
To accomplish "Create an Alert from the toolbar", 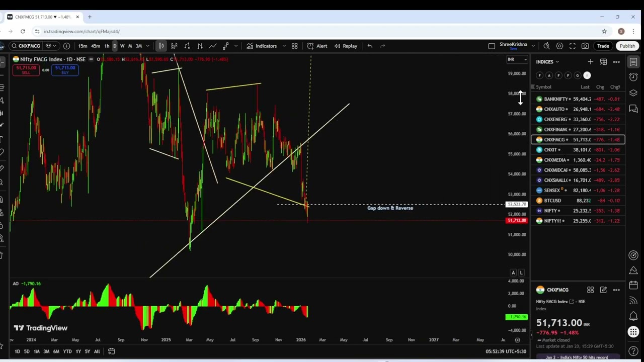I will pyautogui.click(x=317, y=46).
